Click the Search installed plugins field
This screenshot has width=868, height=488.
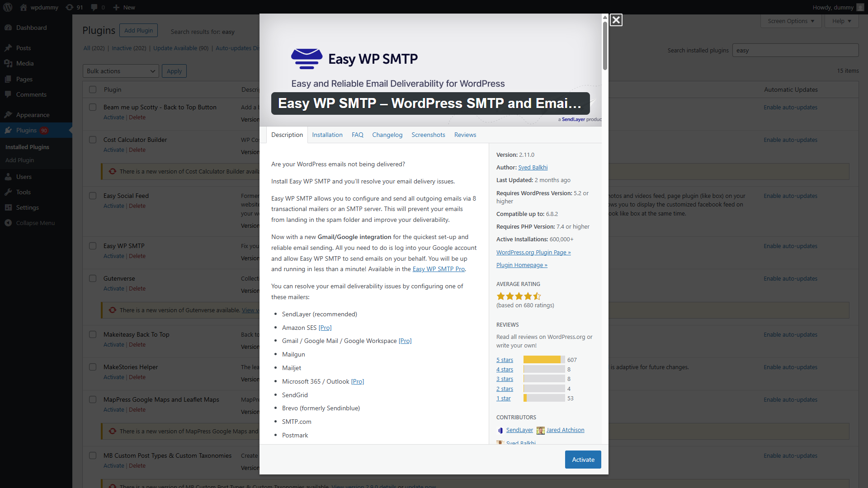795,50
